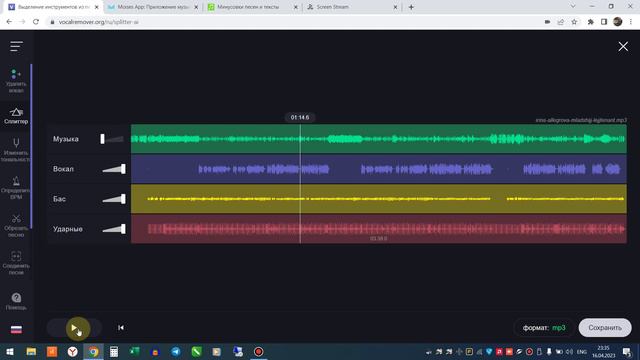
Task: Open Yandex Browser from the taskbar
Action: (x=73, y=352)
